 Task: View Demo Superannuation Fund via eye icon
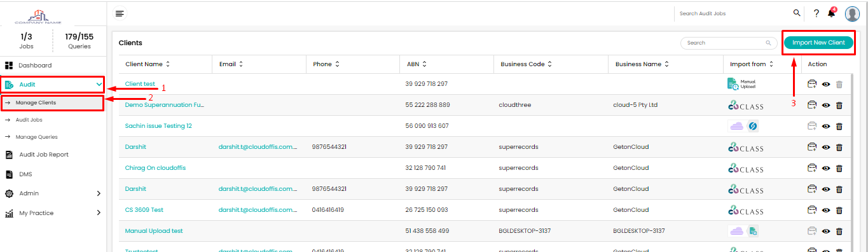coord(826,105)
